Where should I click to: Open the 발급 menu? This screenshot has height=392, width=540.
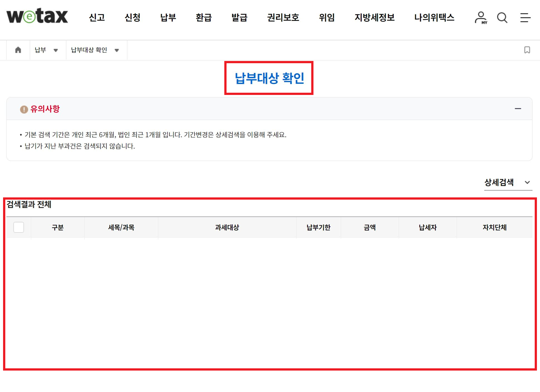(239, 18)
